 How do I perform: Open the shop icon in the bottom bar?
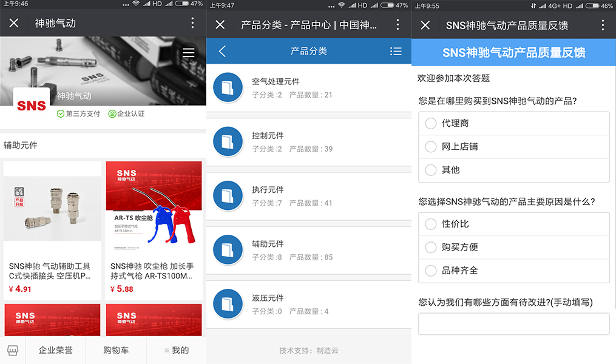(x=13, y=350)
